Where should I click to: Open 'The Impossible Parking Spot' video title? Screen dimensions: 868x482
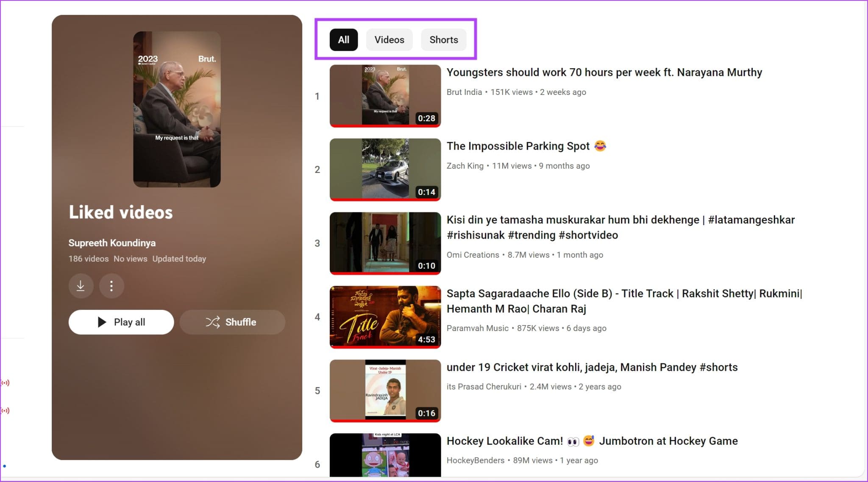point(519,146)
